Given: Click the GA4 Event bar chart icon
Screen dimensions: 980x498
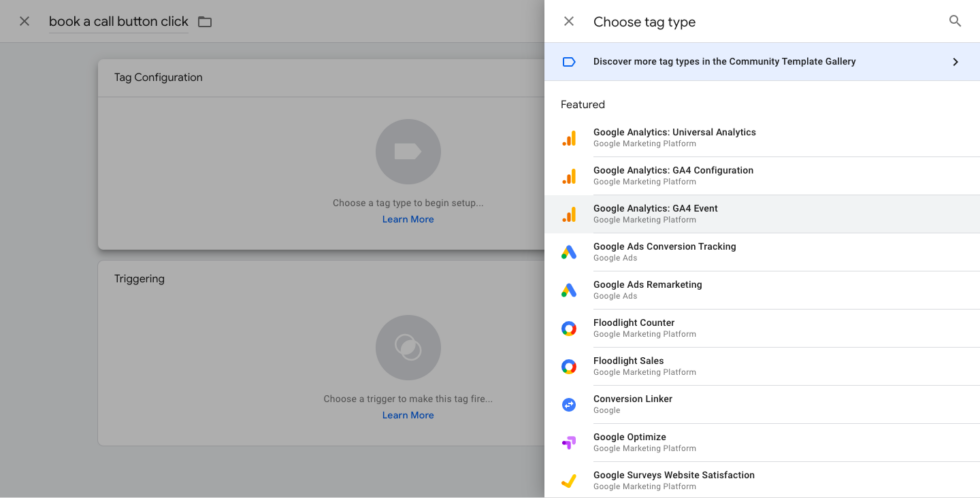Looking at the screenshot, I should [569, 214].
